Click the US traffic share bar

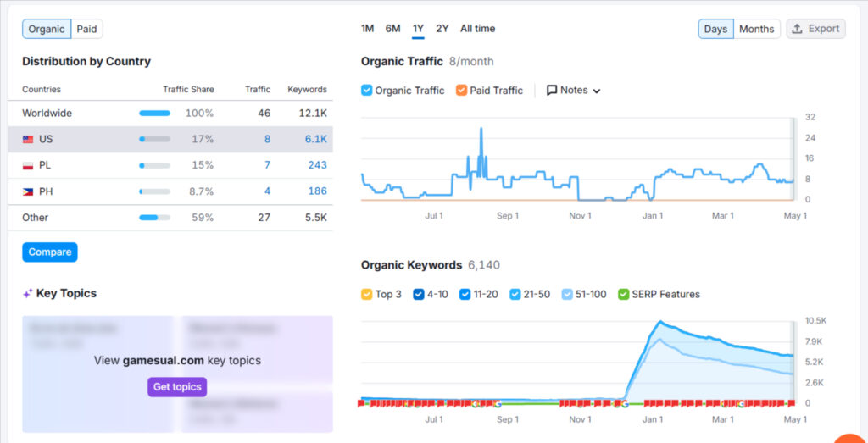tap(154, 140)
